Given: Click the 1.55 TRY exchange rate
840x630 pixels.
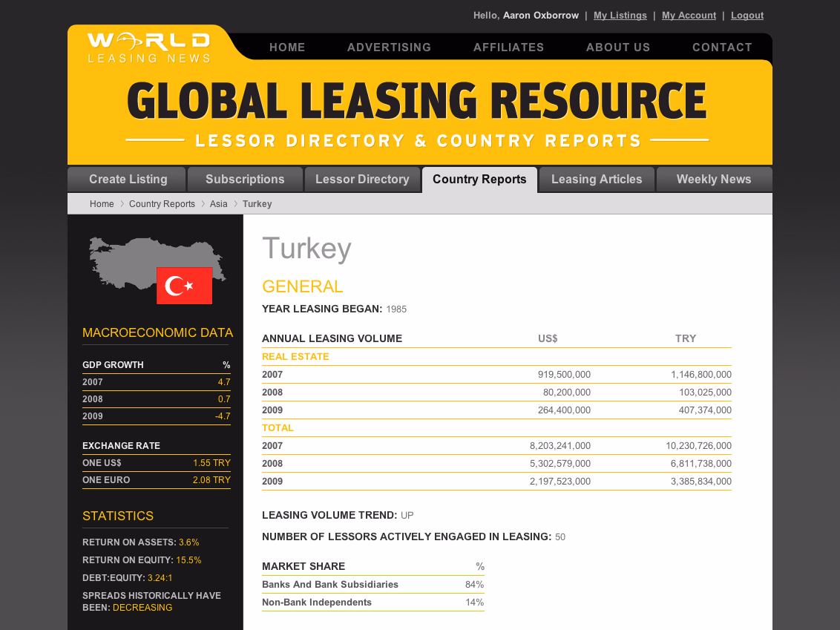Looking at the screenshot, I should [211, 463].
